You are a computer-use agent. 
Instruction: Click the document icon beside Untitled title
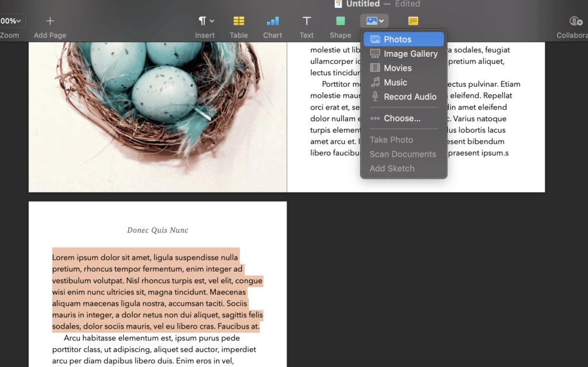click(x=338, y=4)
